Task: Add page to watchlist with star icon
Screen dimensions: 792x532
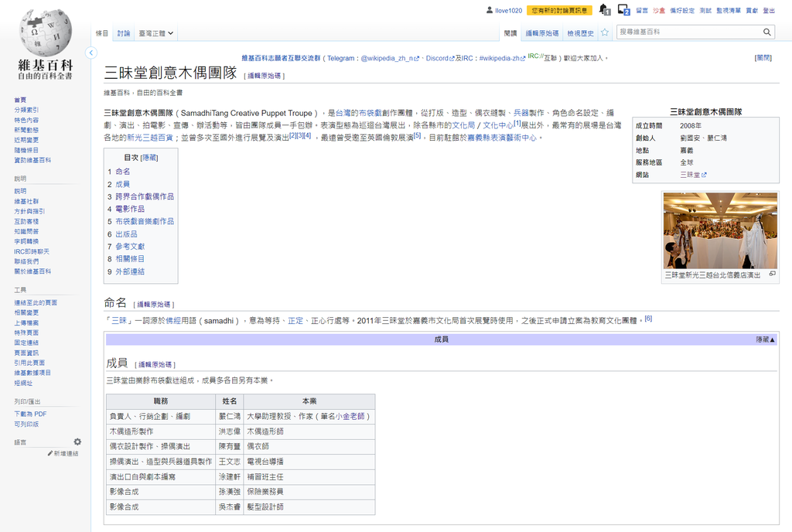Action: (605, 32)
